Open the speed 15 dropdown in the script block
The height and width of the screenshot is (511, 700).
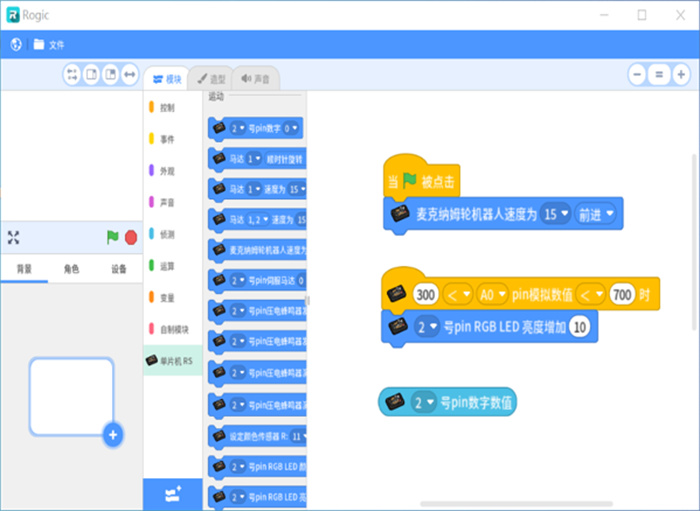(556, 214)
